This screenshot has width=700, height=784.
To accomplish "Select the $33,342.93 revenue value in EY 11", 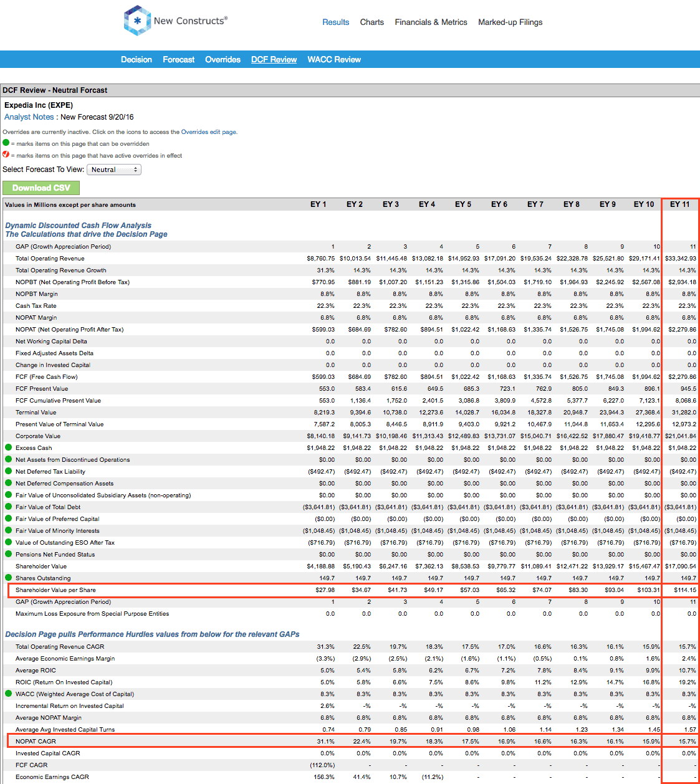I will tap(681, 259).
